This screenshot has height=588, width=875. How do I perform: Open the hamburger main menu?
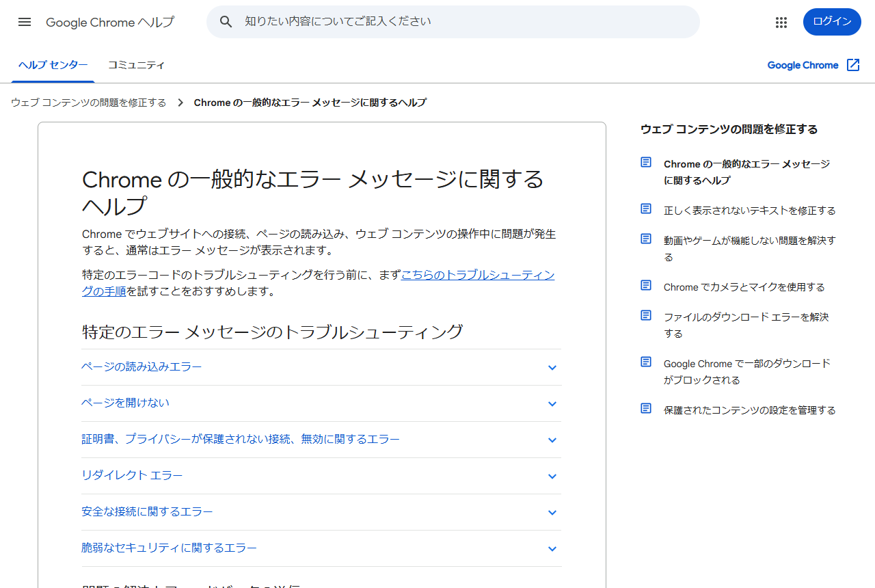coord(25,22)
